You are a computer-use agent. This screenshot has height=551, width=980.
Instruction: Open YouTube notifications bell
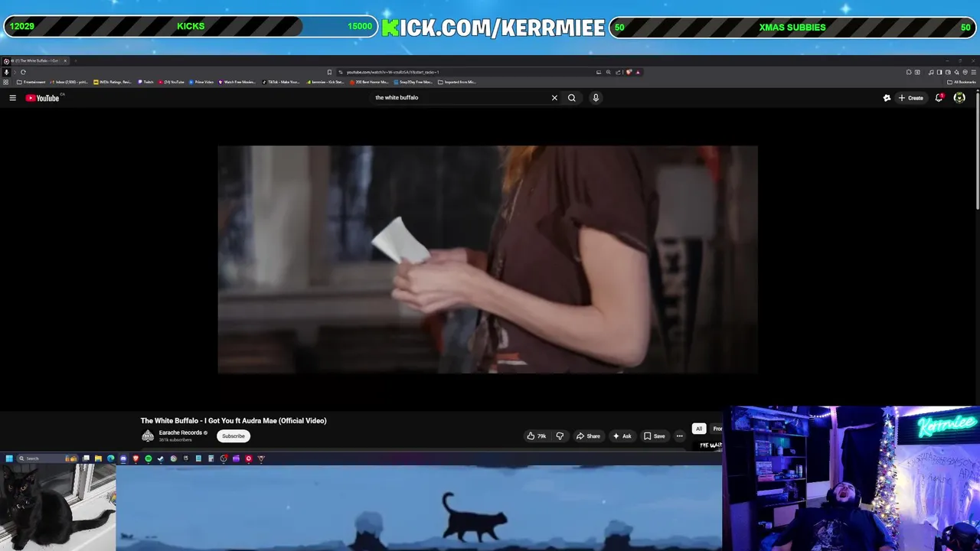pos(939,98)
